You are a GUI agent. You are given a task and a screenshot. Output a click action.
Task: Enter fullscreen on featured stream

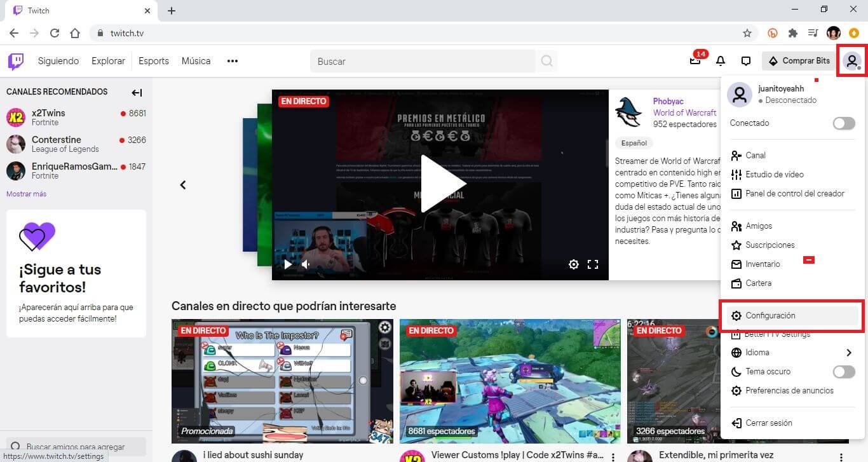click(x=593, y=264)
